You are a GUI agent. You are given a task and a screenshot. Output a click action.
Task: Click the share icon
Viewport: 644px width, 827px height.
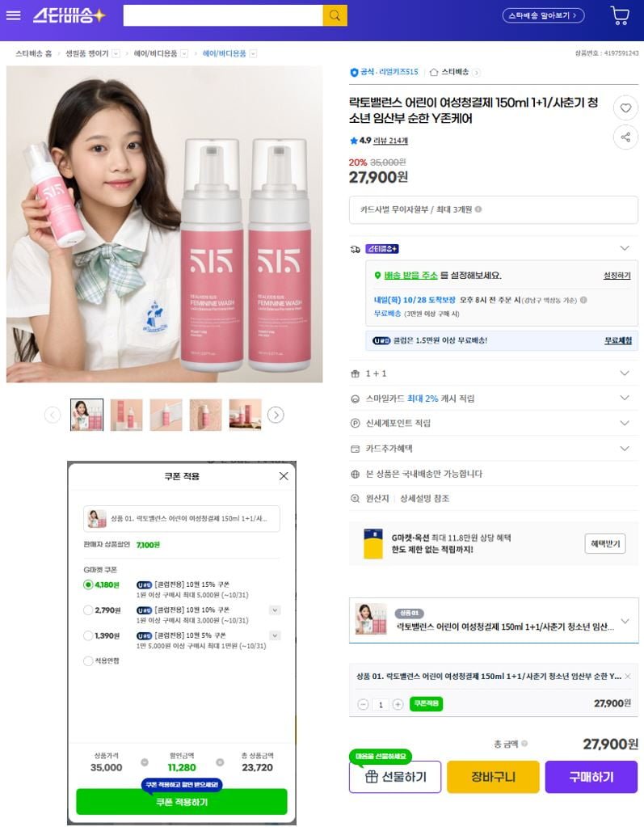pyautogui.click(x=625, y=137)
